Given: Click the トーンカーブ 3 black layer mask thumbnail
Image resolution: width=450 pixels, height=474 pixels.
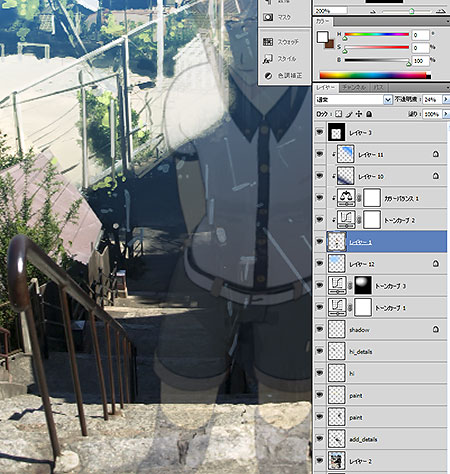Looking at the screenshot, I should click(x=363, y=285).
